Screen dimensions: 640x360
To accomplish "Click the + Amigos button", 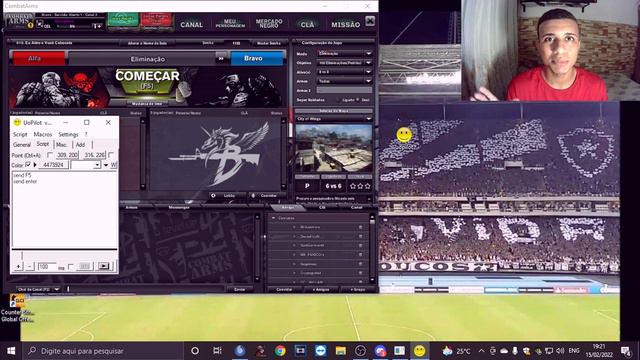I will click(x=320, y=289).
